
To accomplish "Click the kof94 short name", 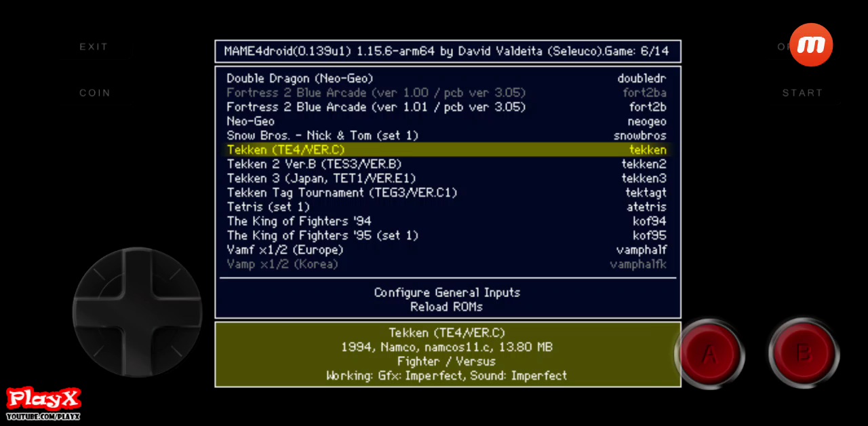I will tap(650, 221).
